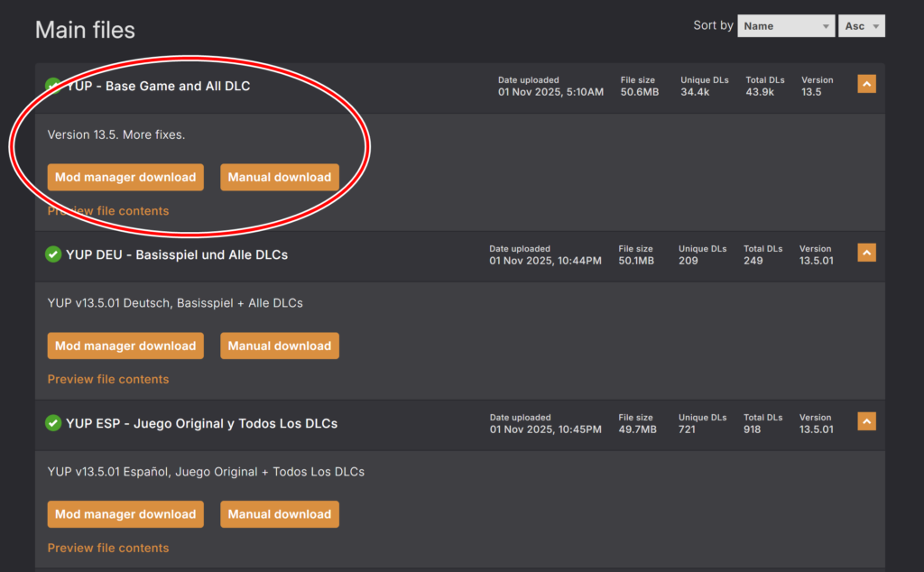Collapse the YUP - Base Game and All DLC entry
The image size is (924, 572).
click(x=866, y=84)
